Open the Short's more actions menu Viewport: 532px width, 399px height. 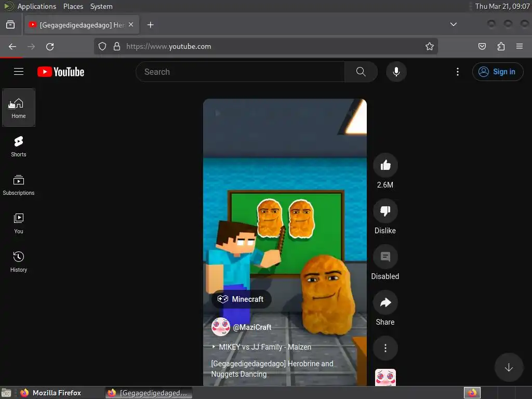[385, 348]
